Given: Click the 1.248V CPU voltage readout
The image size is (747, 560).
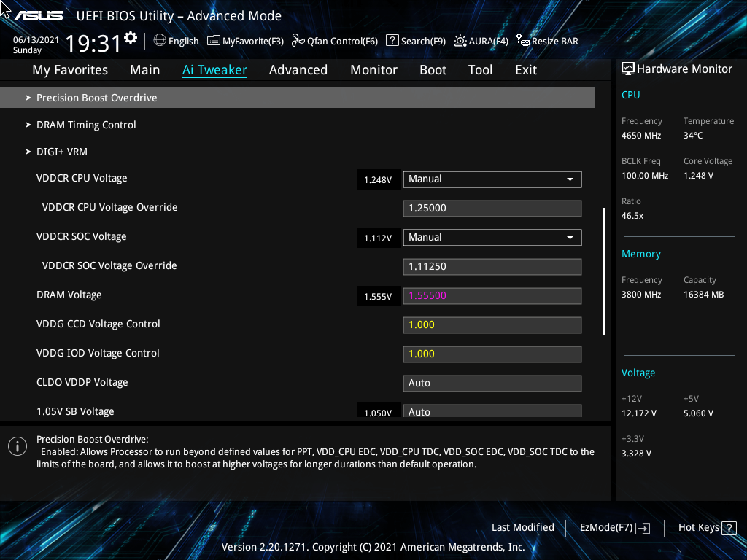Looking at the screenshot, I should point(378,180).
